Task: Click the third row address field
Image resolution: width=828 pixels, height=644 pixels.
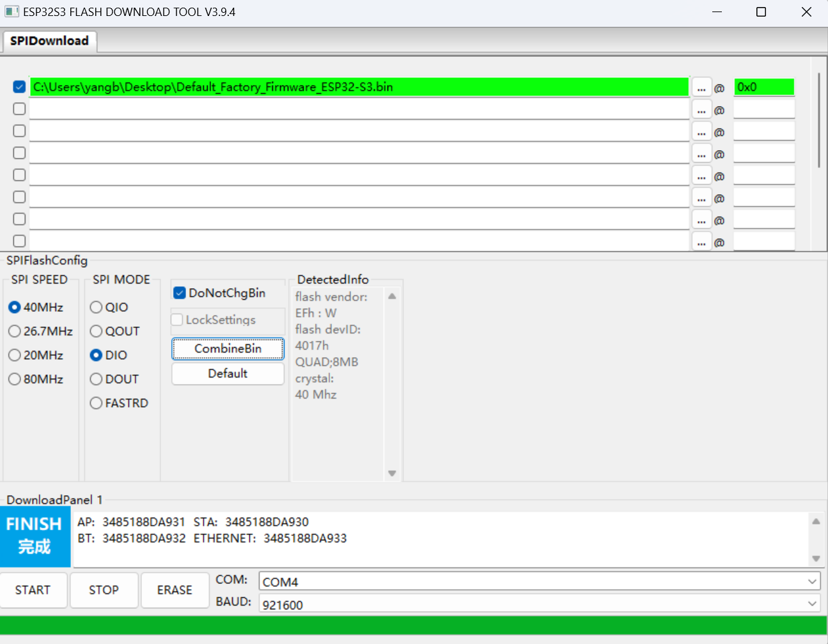Action: 764,131
